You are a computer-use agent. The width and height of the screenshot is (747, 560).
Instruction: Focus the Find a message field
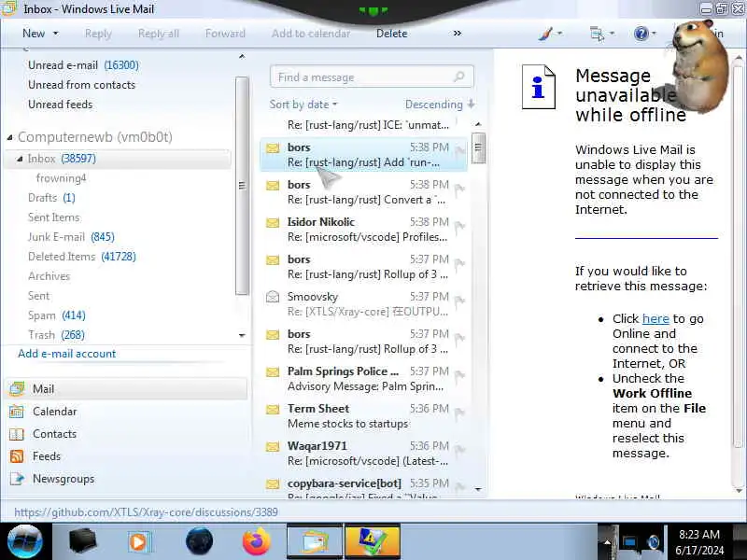point(372,77)
